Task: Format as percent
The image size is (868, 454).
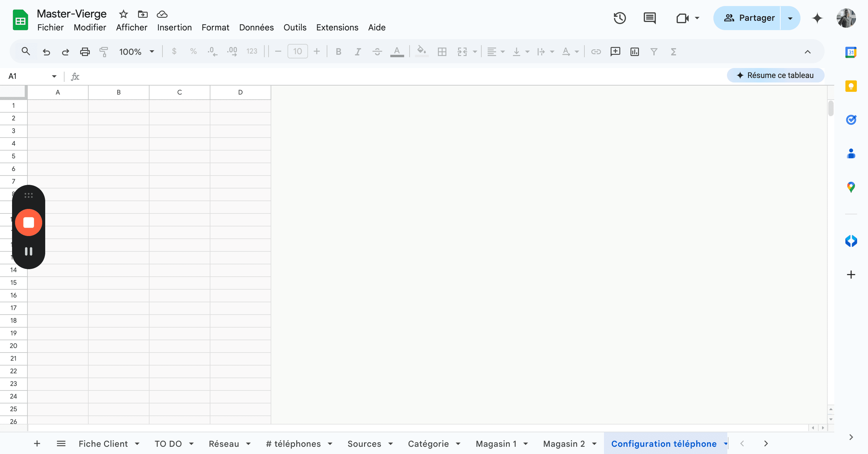Action: (193, 51)
